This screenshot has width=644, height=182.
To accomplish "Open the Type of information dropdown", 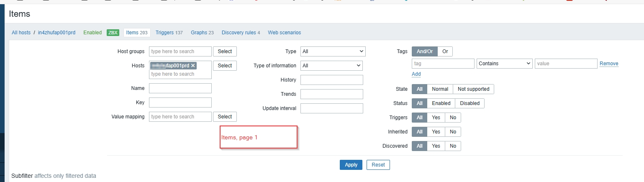I will 331,66.
